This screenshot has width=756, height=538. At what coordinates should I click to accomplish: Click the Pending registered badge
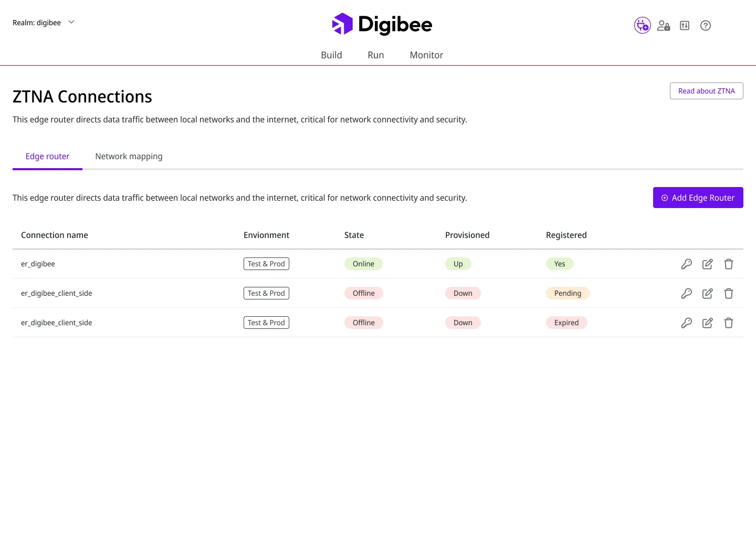coord(568,293)
